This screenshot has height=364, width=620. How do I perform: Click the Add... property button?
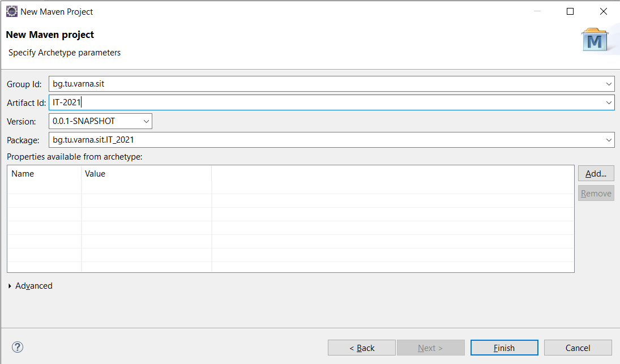596,173
